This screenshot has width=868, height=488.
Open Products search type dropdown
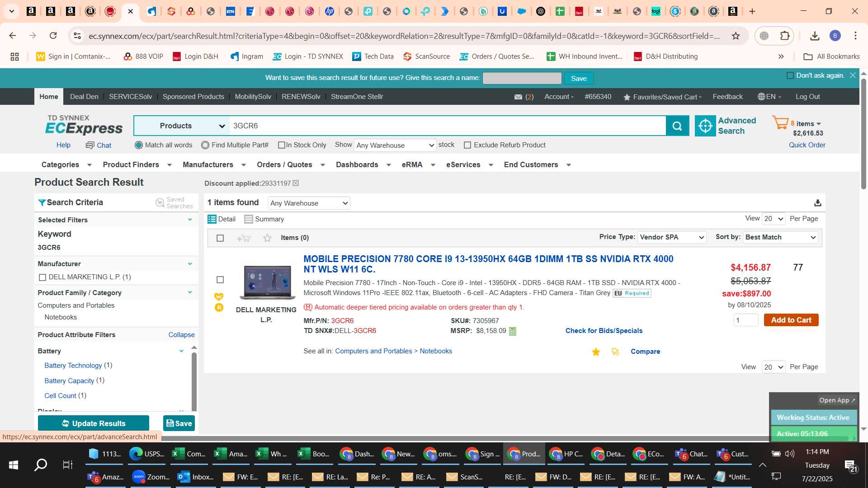tap(182, 126)
